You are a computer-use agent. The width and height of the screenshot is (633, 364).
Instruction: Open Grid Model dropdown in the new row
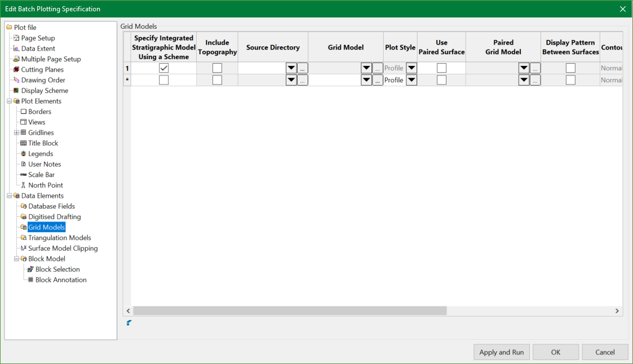pos(366,80)
